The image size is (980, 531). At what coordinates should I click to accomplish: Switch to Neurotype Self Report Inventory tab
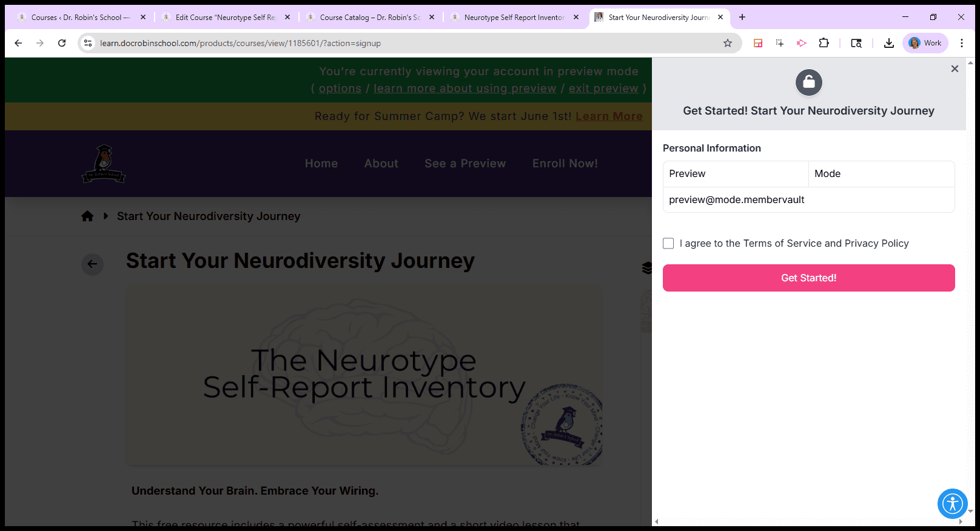click(514, 17)
